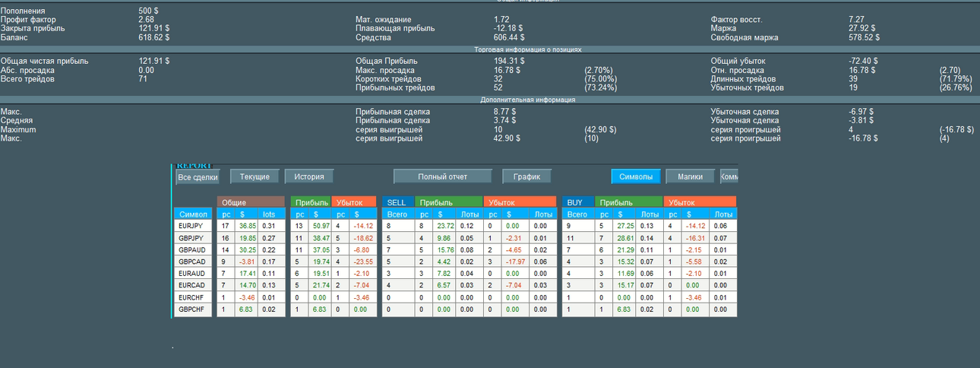The height and width of the screenshot is (368, 980).
Task: Select the cut-off Комм tab
Action: coord(729,176)
